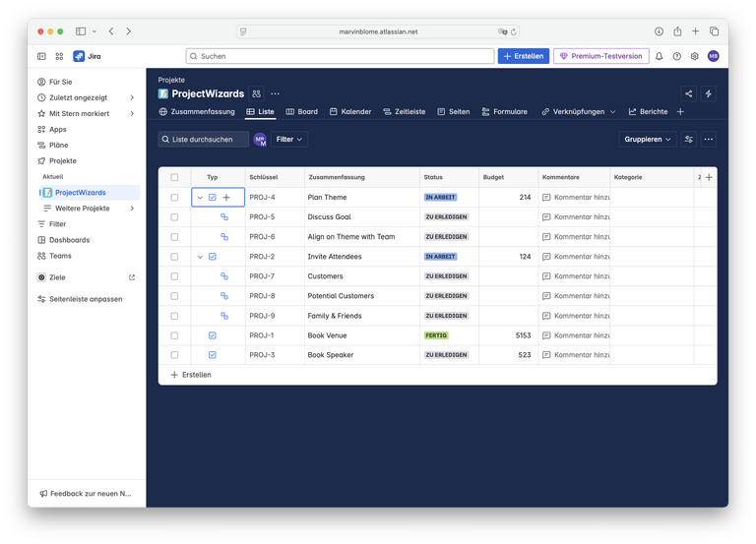Open the Jira app switcher grid icon
Image resolution: width=756 pixels, height=544 pixels.
[x=59, y=56]
